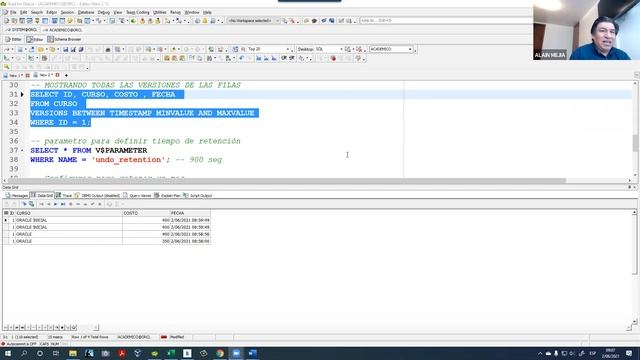Add a new editor tab with plus
This screenshot has height=360, width=640.
[x=66, y=75]
